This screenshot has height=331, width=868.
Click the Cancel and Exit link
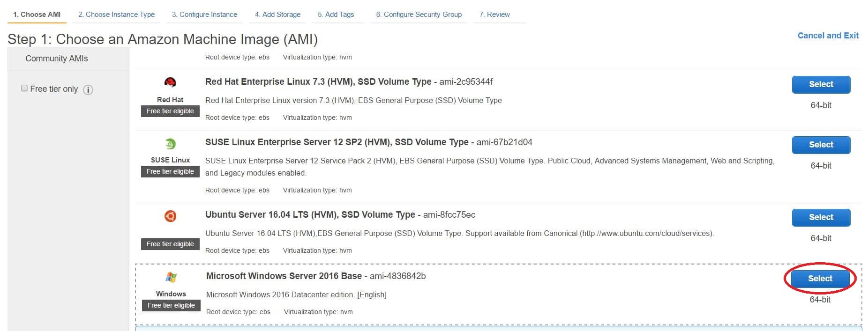828,36
